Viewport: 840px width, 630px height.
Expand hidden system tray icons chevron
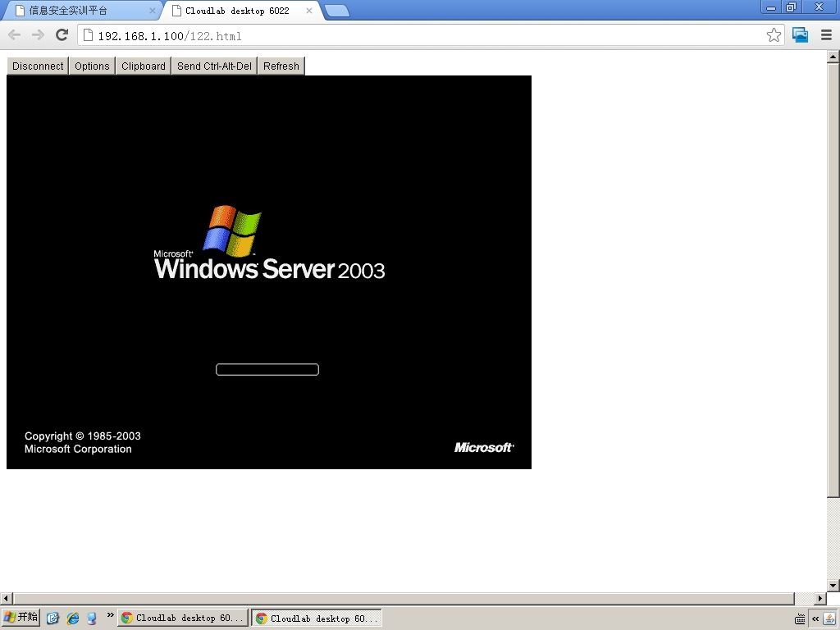815,619
